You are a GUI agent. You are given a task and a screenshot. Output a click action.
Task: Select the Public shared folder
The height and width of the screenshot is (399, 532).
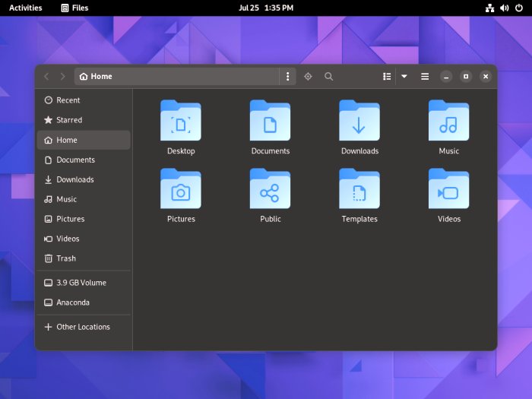[x=270, y=188]
